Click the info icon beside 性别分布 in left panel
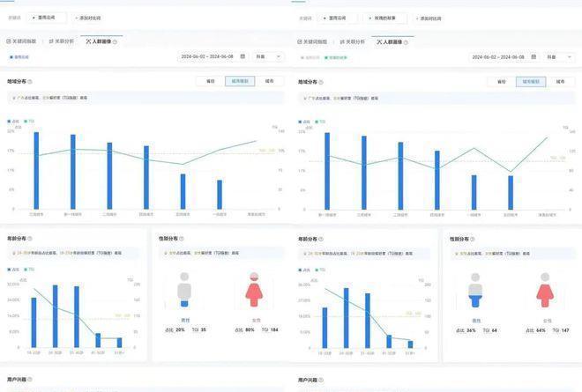The image size is (582, 392). [182, 238]
